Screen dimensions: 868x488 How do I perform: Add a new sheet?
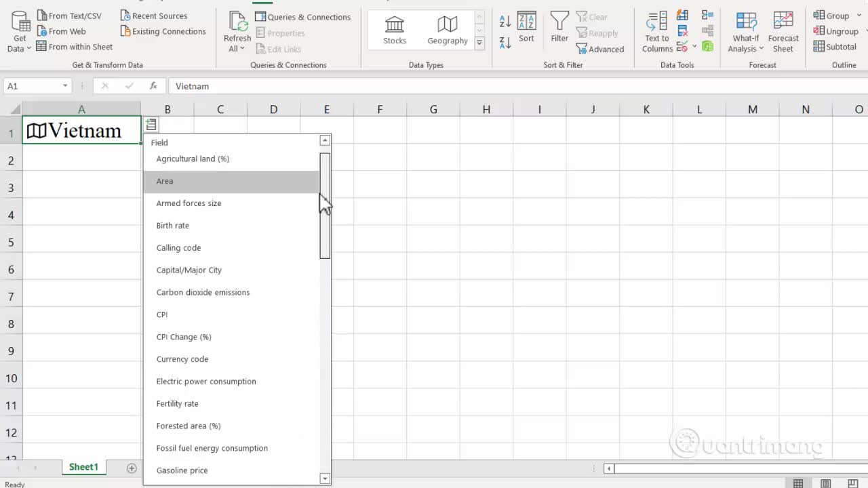(x=132, y=468)
